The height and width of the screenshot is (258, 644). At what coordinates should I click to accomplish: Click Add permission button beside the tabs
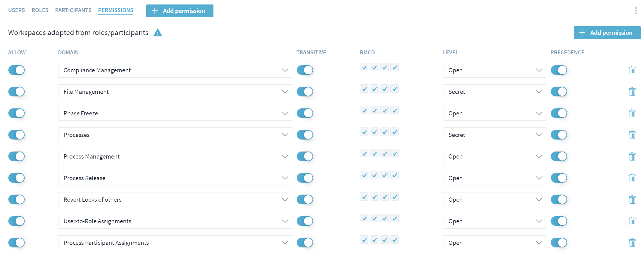click(180, 11)
